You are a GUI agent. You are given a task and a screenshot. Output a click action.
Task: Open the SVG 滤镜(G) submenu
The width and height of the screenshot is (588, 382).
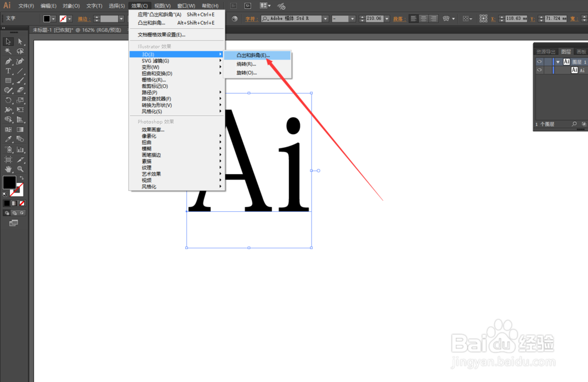point(176,61)
